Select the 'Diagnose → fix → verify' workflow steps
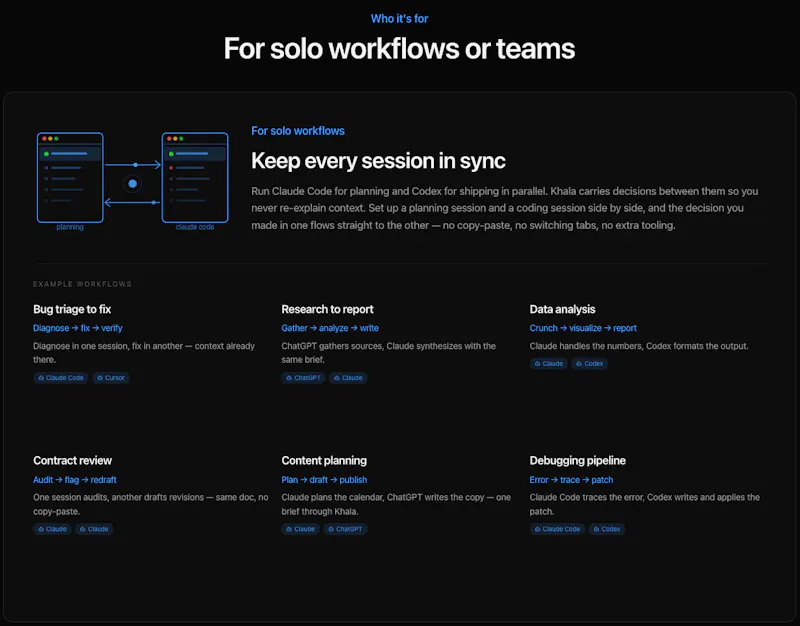 [x=78, y=328]
